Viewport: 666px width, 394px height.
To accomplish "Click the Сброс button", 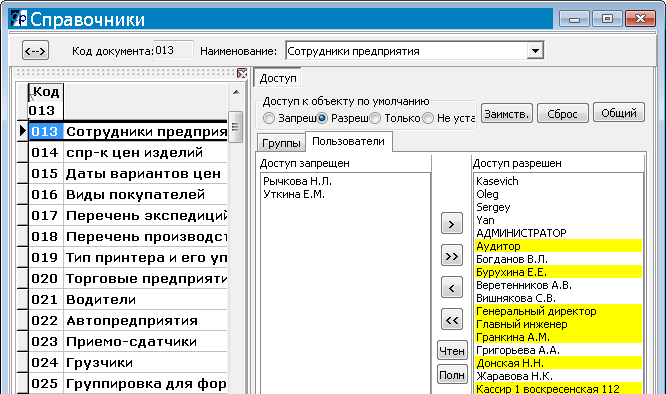I will click(x=562, y=113).
